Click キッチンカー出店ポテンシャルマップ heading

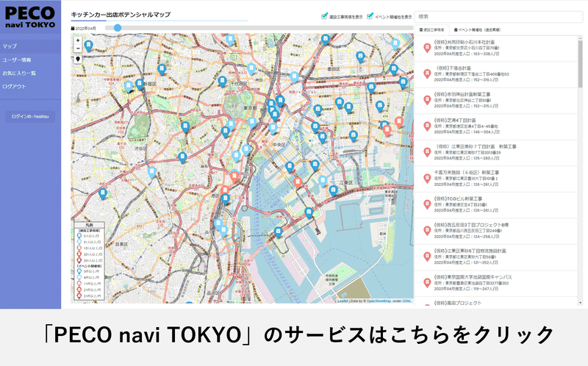tap(121, 15)
